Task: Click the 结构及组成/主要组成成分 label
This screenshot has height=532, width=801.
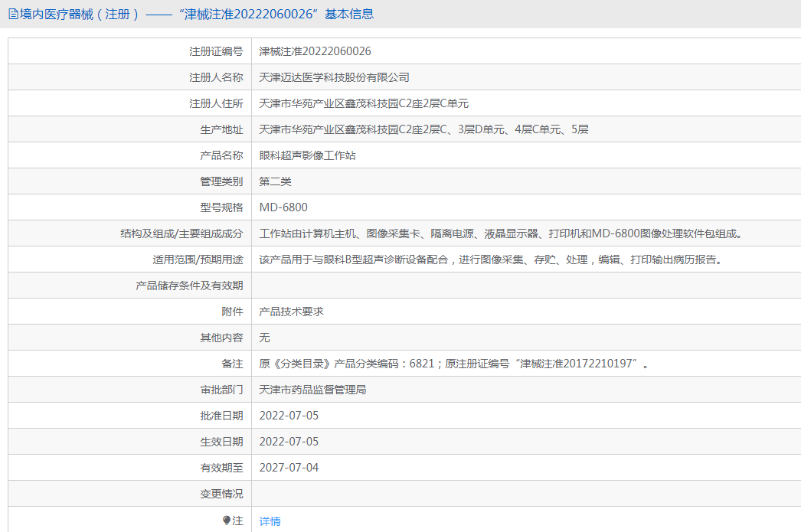Action: click(181, 233)
